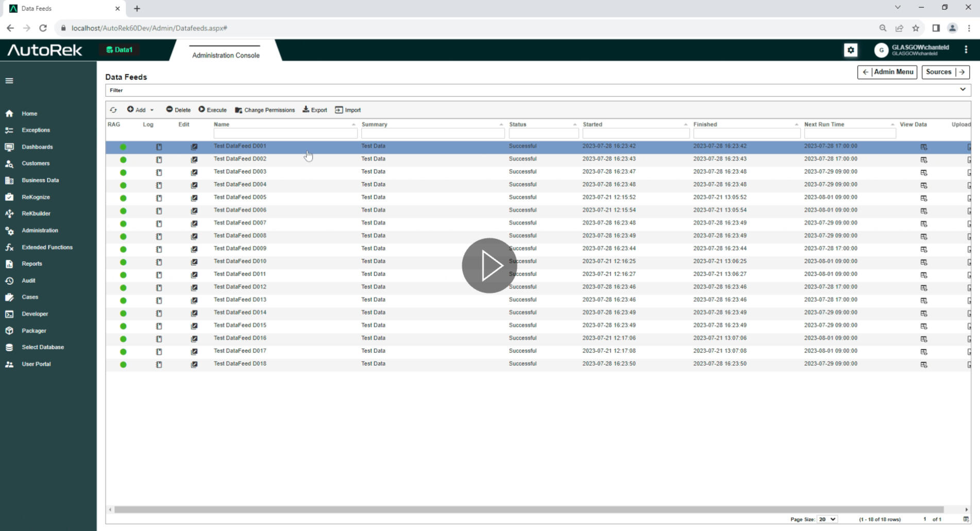Click the refresh icon in the grid toolbar
This screenshot has height=531, width=980.
click(113, 110)
